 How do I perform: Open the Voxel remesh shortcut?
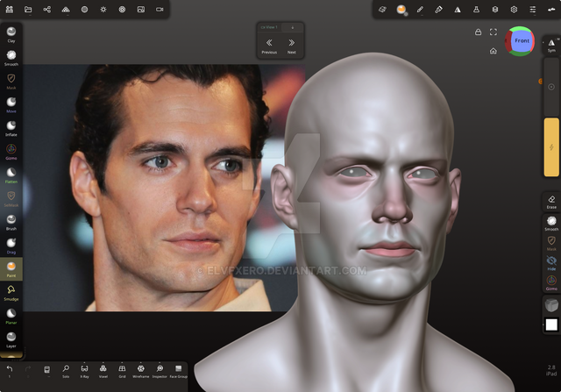(103, 371)
